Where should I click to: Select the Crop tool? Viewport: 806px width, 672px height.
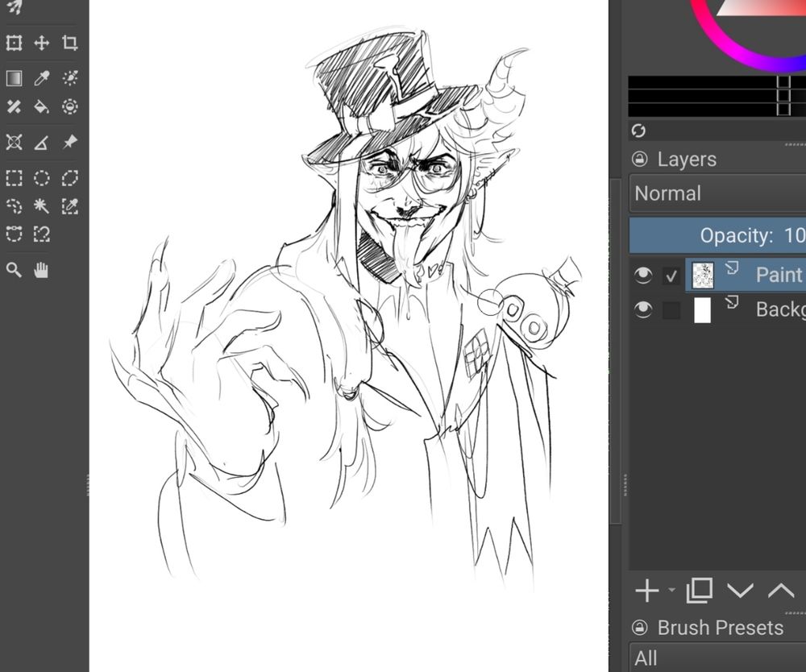point(70,43)
